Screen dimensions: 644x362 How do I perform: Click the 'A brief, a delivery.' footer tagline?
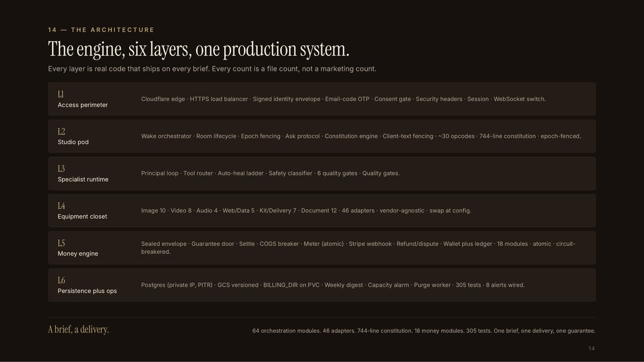(x=78, y=329)
